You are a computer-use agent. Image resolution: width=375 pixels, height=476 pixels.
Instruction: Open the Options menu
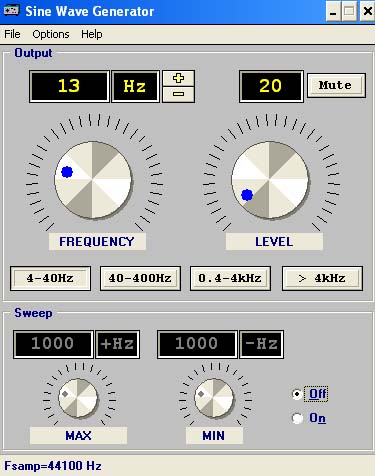[x=51, y=34]
